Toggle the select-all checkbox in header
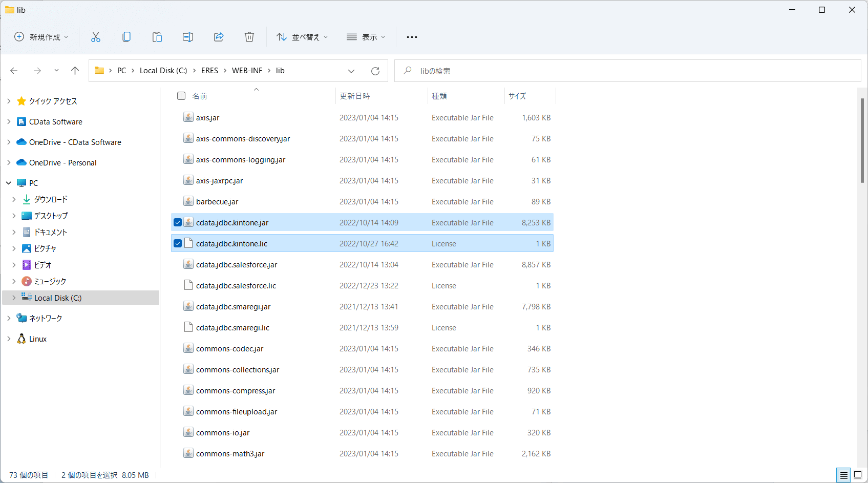This screenshot has height=483, width=868. coord(181,96)
